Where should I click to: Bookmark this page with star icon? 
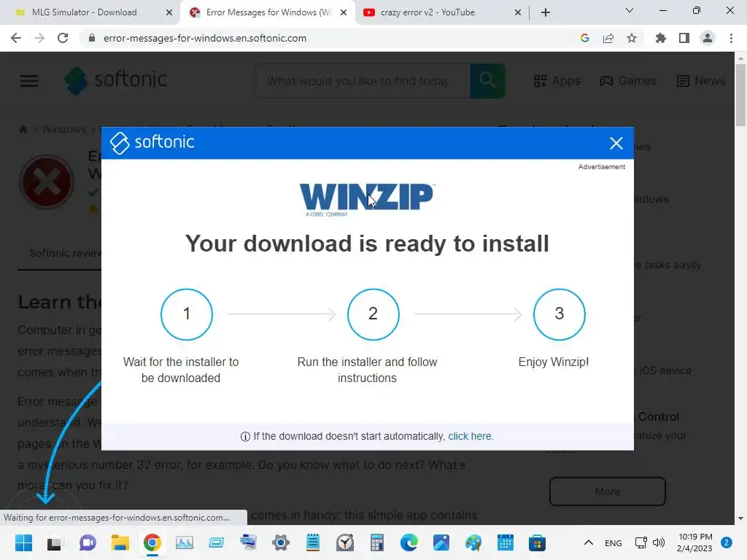click(632, 38)
